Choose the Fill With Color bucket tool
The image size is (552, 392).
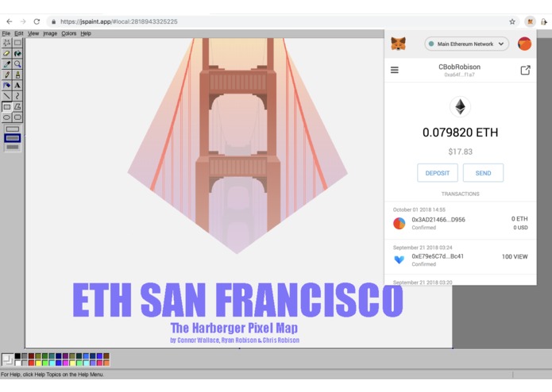tap(17, 53)
